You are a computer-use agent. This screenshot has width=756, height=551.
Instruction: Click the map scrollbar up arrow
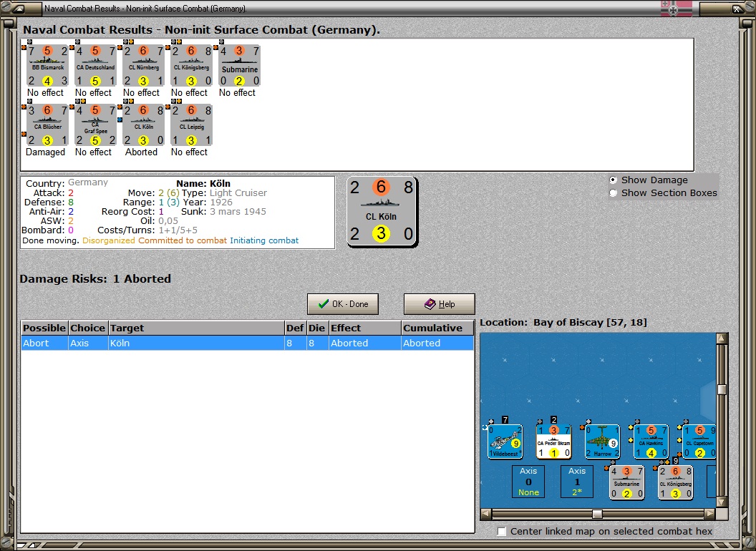[x=722, y=338]
